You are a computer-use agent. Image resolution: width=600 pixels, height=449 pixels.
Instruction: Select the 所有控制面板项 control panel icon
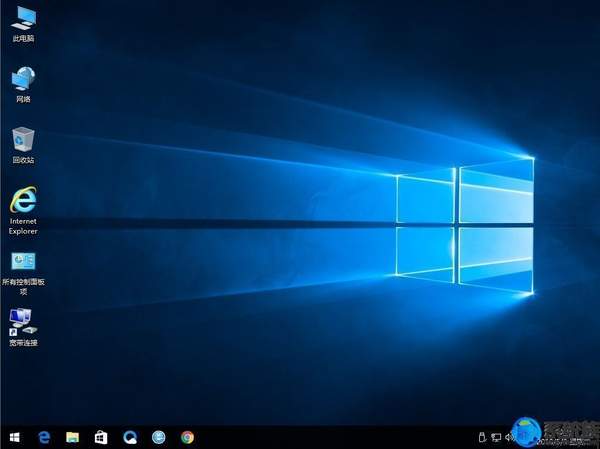23,273
